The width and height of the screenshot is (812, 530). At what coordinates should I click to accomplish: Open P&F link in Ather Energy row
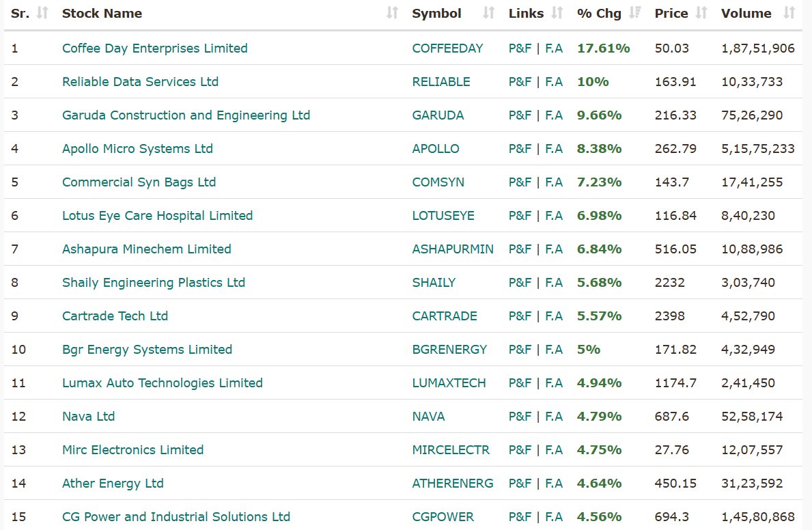tap(520, 484)
